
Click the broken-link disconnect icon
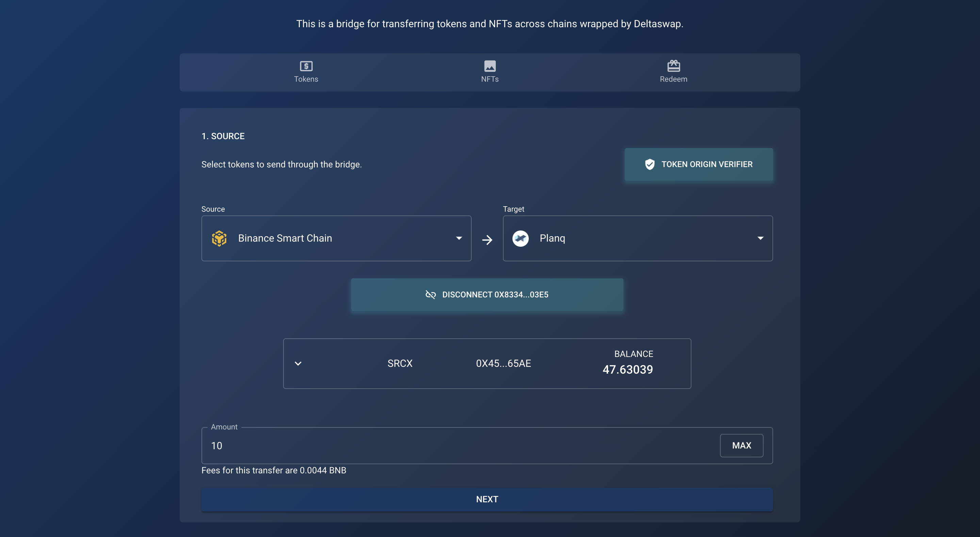(430, 295)
